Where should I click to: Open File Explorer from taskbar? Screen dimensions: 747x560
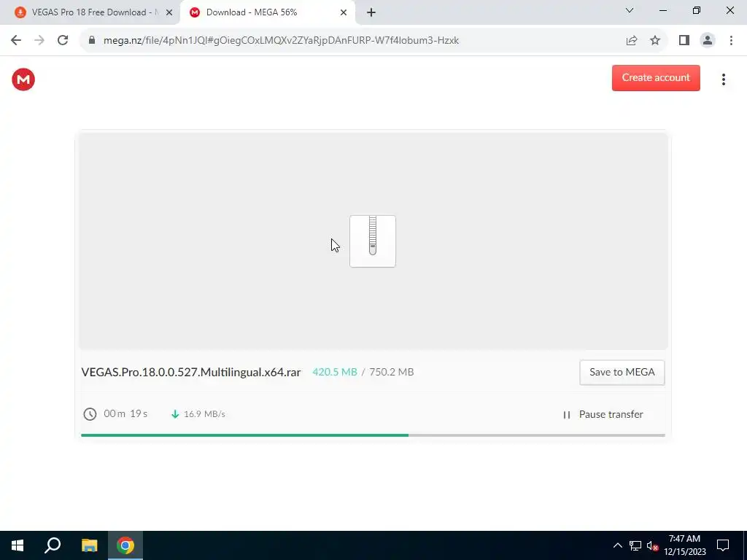pyautogui.click(x=89, y=545)
